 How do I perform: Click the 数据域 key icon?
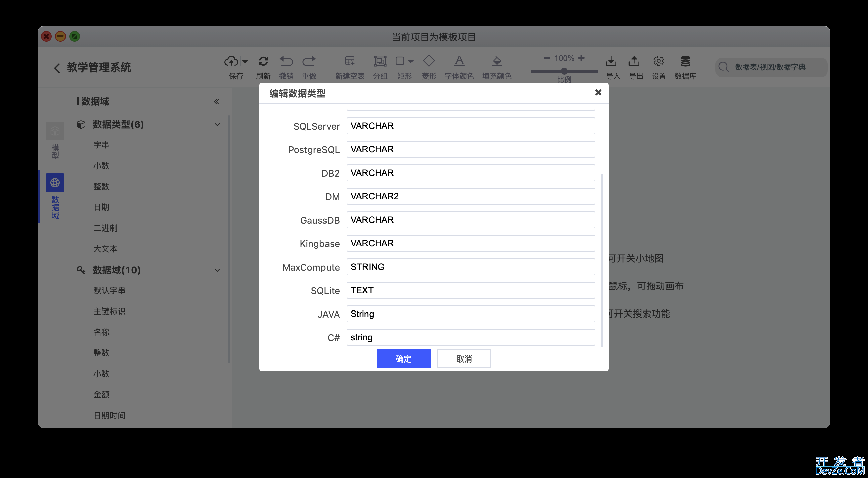(x=81, y=270)
